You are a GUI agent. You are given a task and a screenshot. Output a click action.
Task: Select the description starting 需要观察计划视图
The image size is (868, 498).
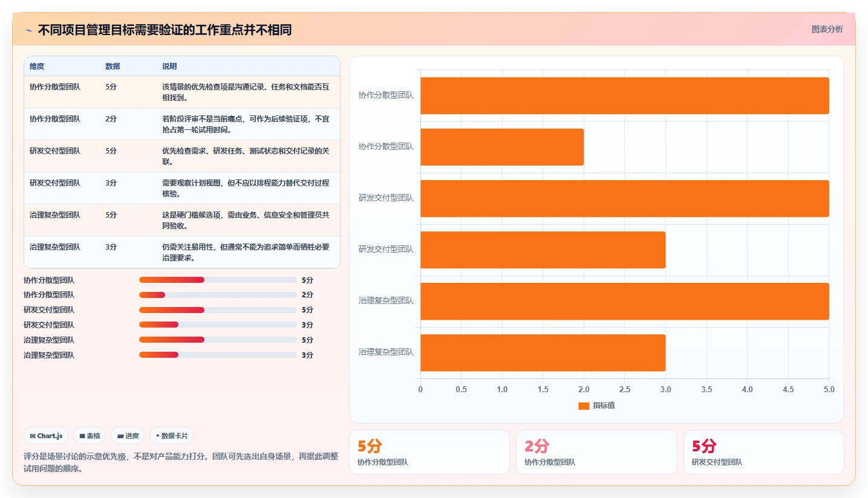(x=246, y=188)
